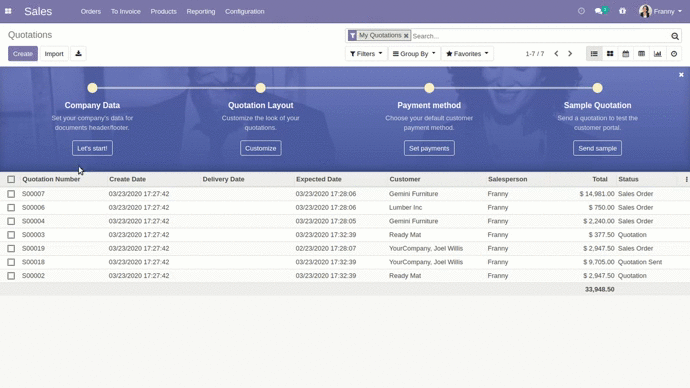Open optional columns menu icon
The image size is (690, 388).
[686, 179]
